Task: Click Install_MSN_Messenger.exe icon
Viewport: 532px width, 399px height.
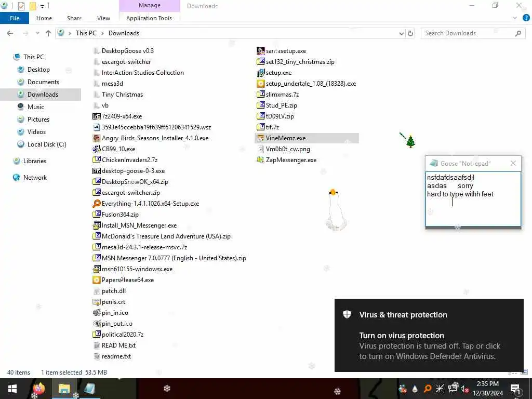Action: [96, 225]
